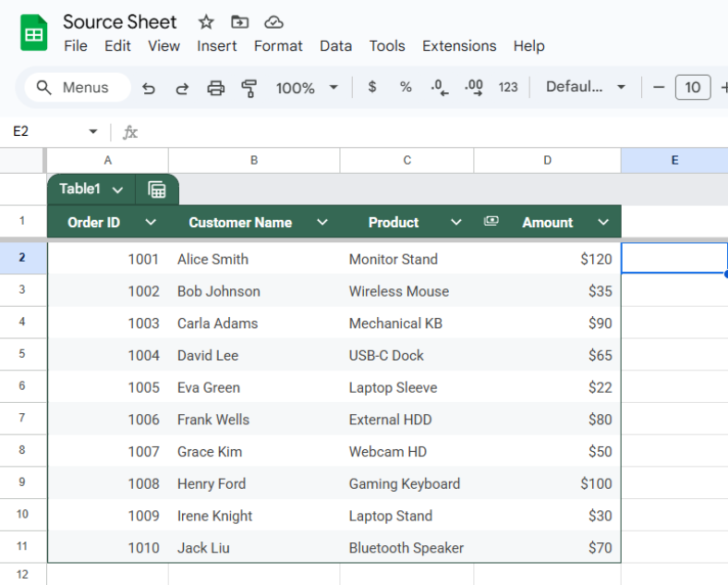Open the Amount column dropdown arrow
728x585 pixels.
pyautogui.click(x=603, y=222)
